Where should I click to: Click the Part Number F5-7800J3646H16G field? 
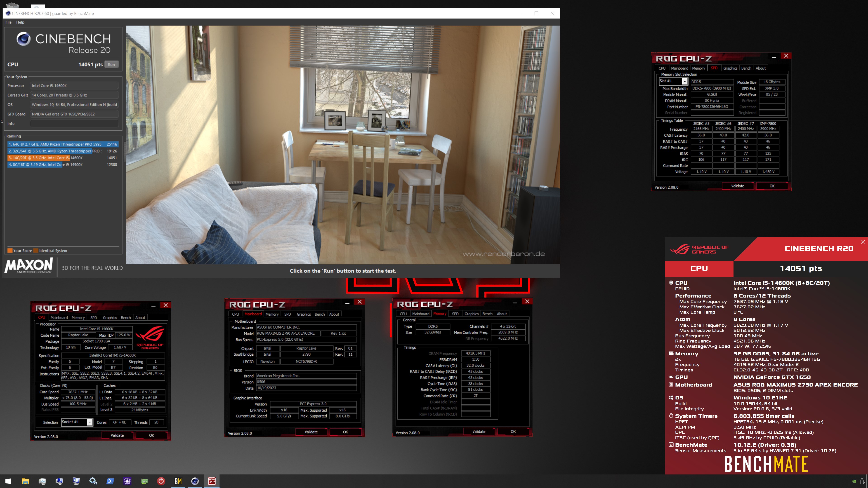click(x=712, y=107)
